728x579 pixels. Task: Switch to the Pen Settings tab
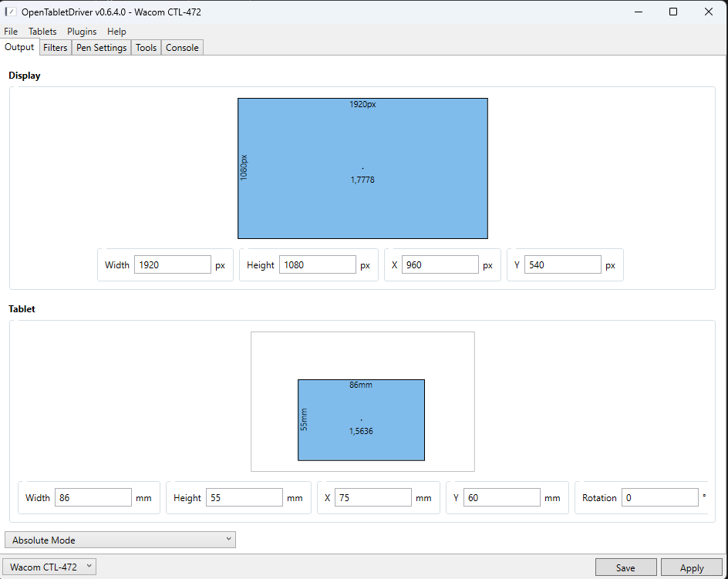(101, 48)
